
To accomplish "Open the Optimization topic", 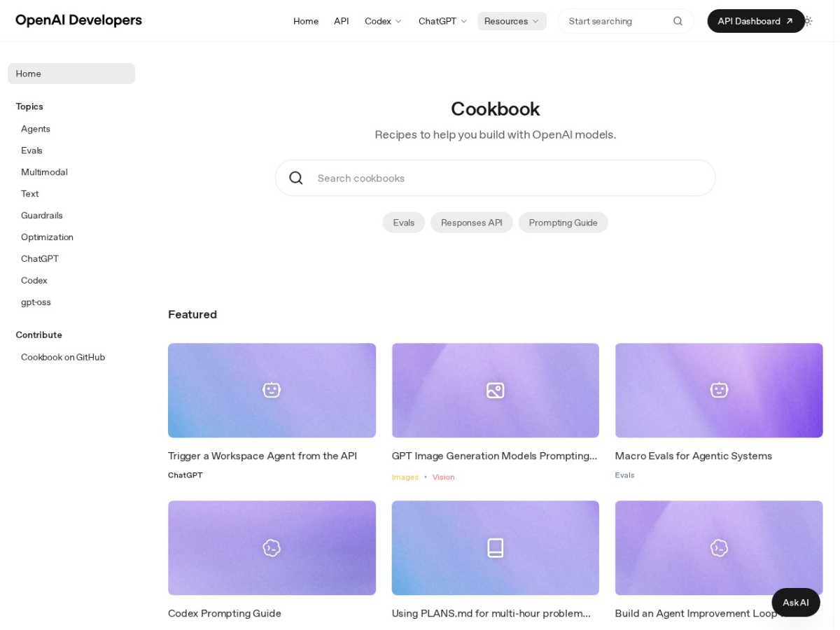I will [47, 237].
